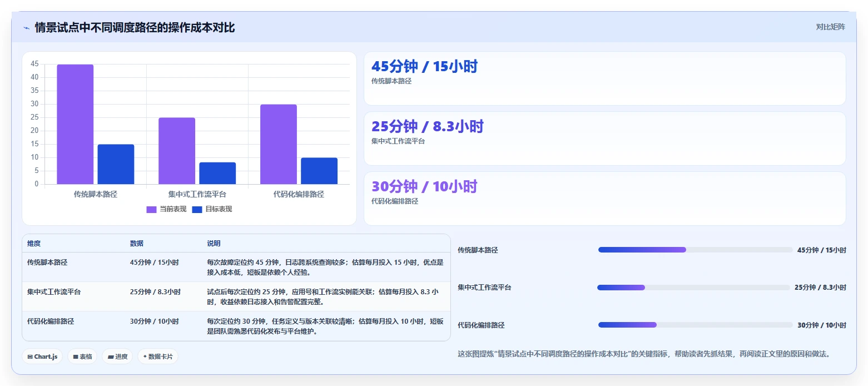Image resolution: width=868 pixels, height=386 pixels.
Task: Click the 30分钟 / 10小时 value after the progress bar
Action: [822, 325]
